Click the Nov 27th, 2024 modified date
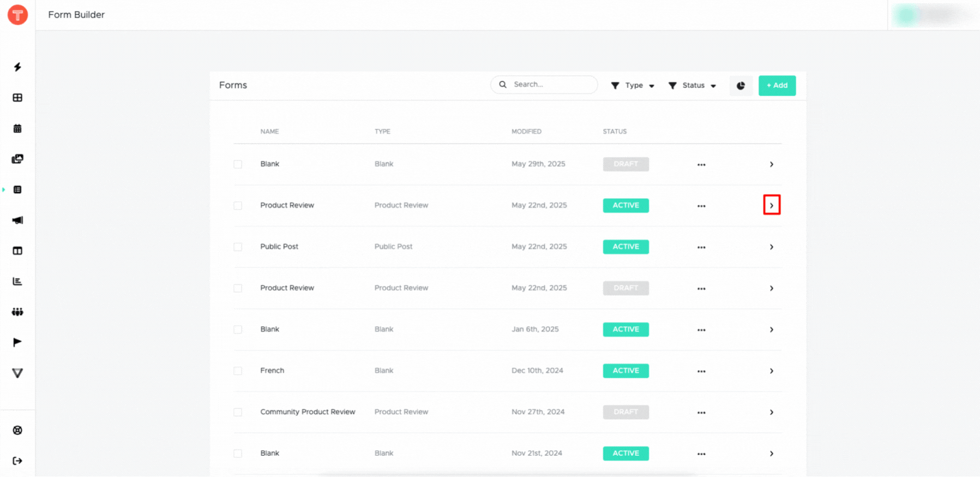This screenshot has height=477, width=980. pos(538,412)
